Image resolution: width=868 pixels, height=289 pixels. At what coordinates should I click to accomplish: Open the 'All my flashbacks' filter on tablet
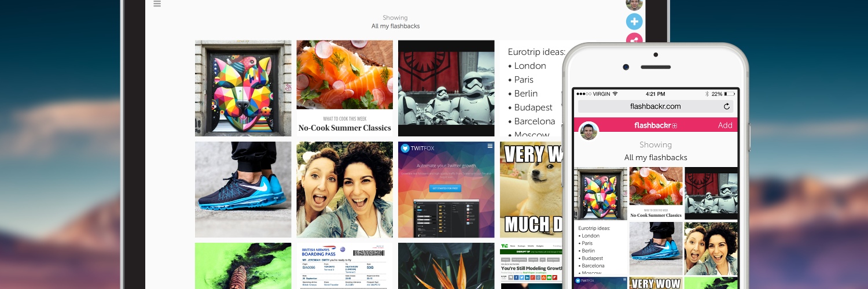tap(396, 26)
